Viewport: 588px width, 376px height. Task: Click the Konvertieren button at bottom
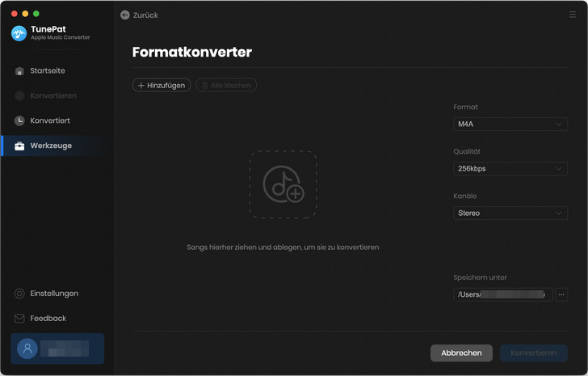[x=534, y=353]
